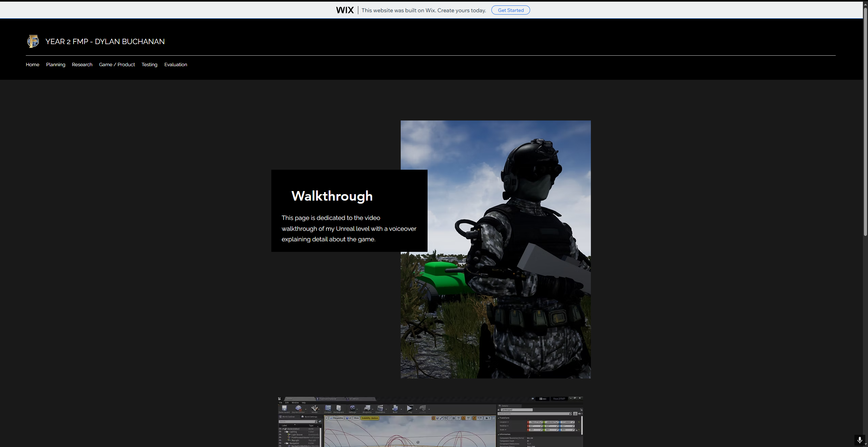Open the Source Control dropdown arrow
Screen dimensions: 868x447
tap(306, 409)
